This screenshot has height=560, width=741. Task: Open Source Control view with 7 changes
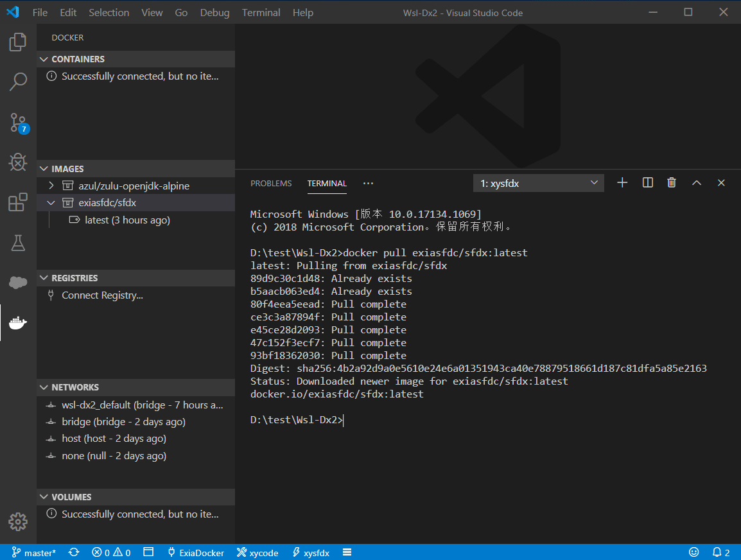click(x=19, y=123)
